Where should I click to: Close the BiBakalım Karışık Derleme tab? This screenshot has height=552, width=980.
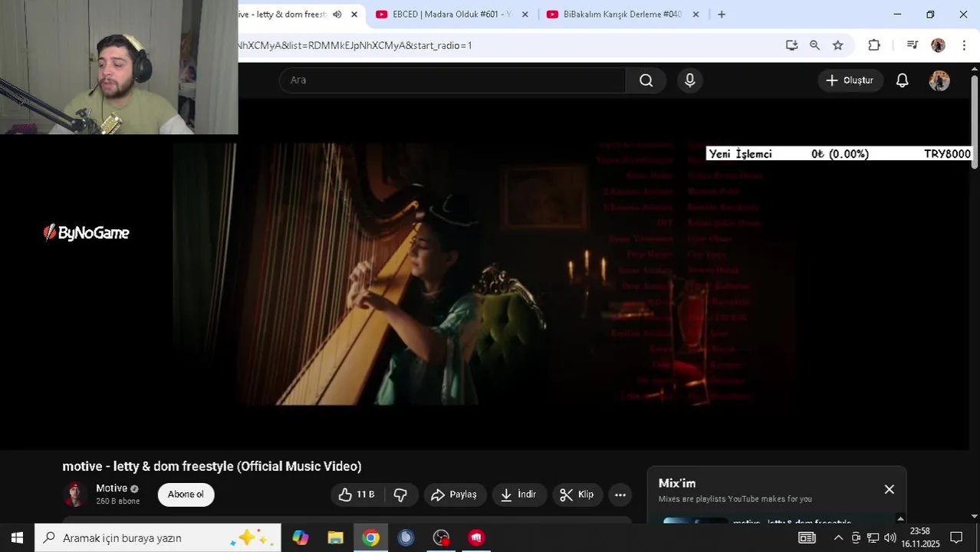click(696, 15)
